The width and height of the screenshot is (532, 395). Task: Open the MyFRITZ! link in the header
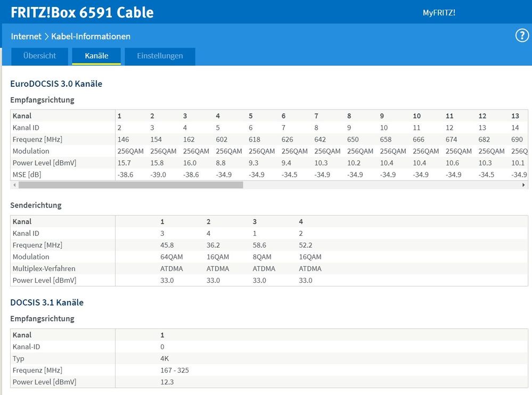439,13
